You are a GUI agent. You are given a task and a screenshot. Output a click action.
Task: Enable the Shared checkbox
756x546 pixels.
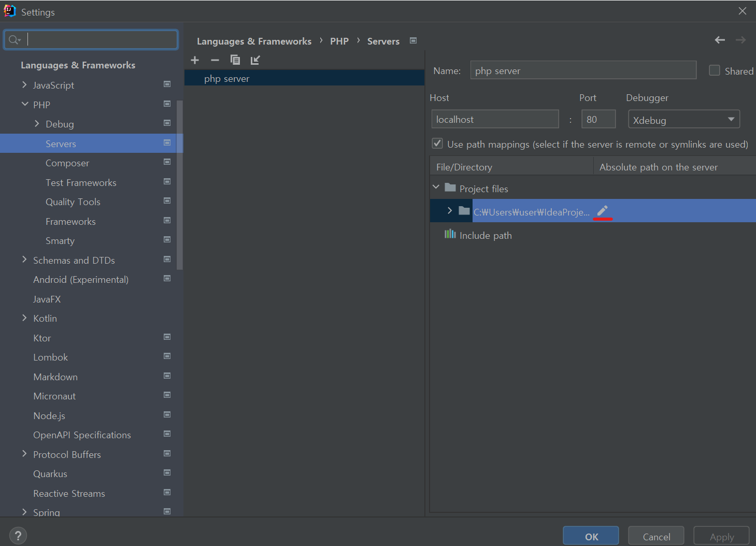(715, 70)
